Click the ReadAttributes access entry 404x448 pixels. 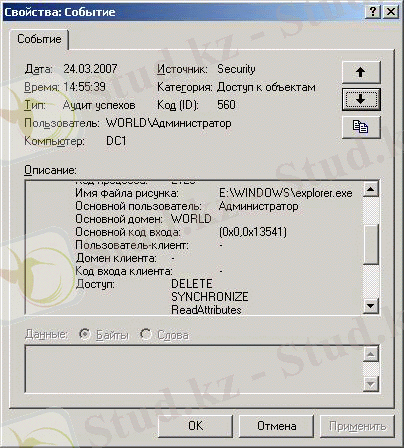pyautogui.click(x=206, y=310)
